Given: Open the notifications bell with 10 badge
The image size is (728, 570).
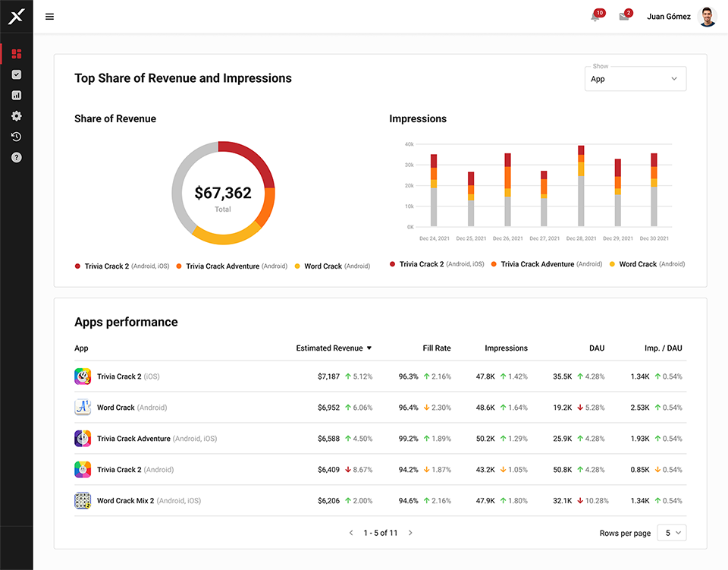Looking at the screenshot, I should click(x=597, y=15).
